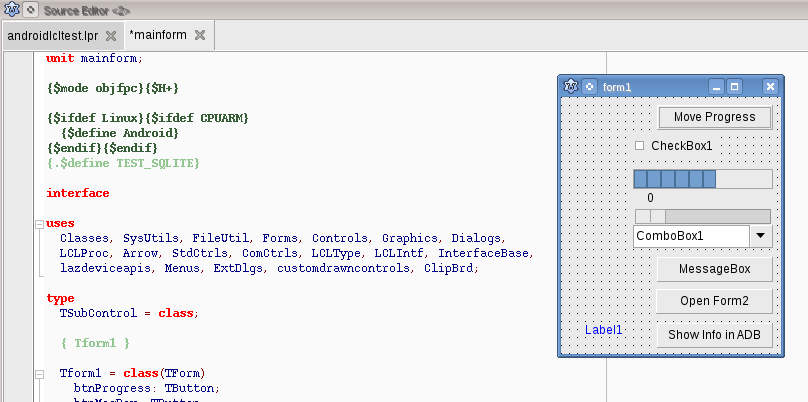This screenshot has height=402, width=808.
Task: Click the Open Form2 button
Action: [714, 301]
